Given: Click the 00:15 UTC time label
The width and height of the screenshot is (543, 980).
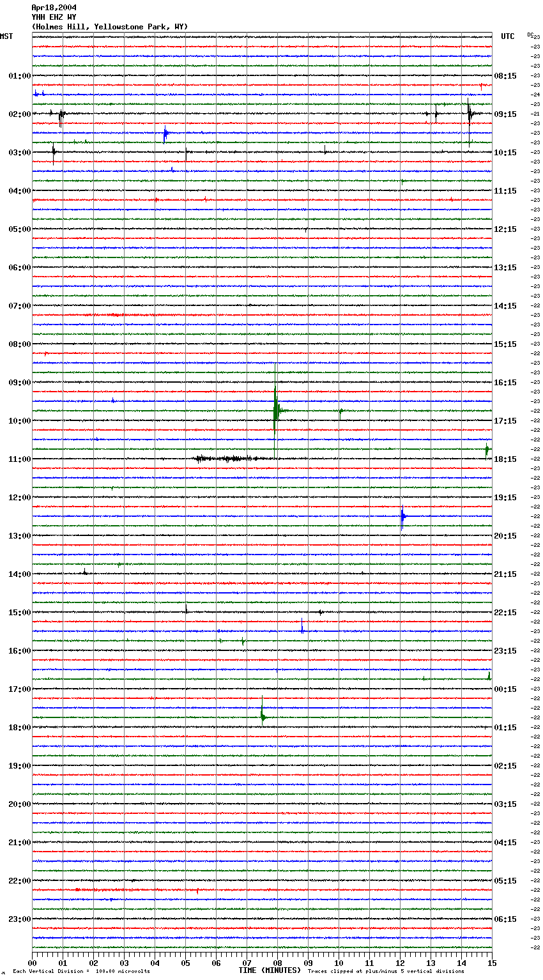Looking at the screenshot, I should point(505,689).
